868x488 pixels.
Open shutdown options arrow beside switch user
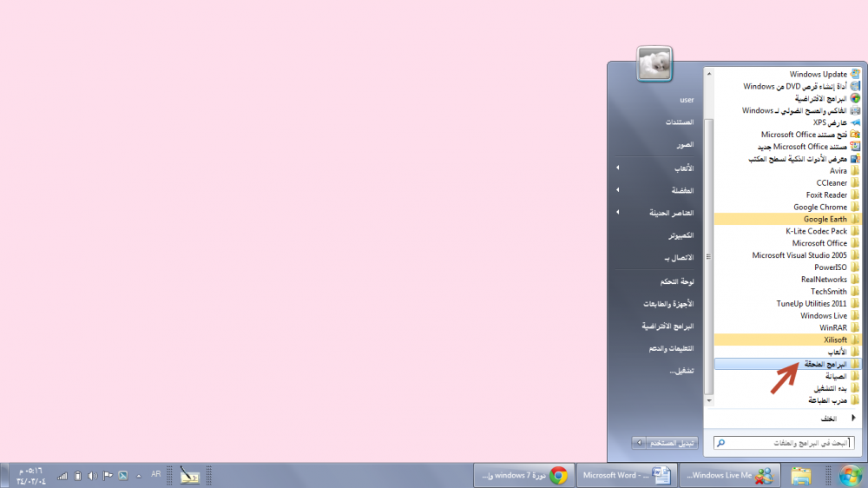click(640, 443)
